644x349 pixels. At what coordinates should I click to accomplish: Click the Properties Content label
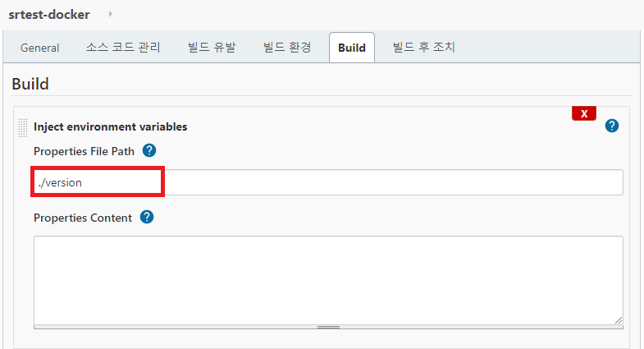tap(83, 218)
